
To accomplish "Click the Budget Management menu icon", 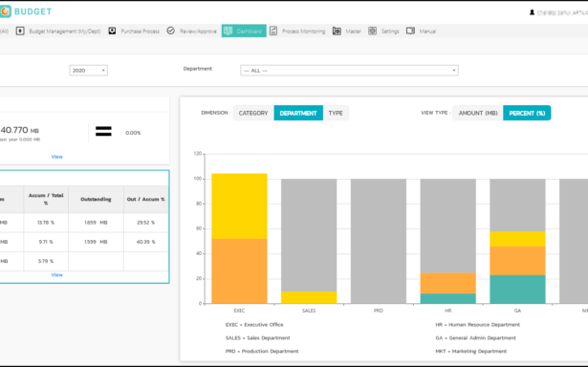I will pos(20,31).
